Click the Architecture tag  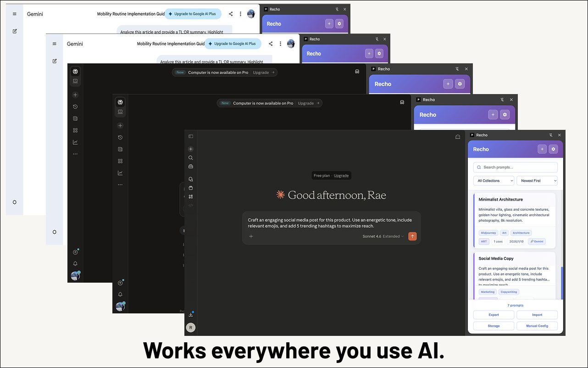tap(521, 233)
